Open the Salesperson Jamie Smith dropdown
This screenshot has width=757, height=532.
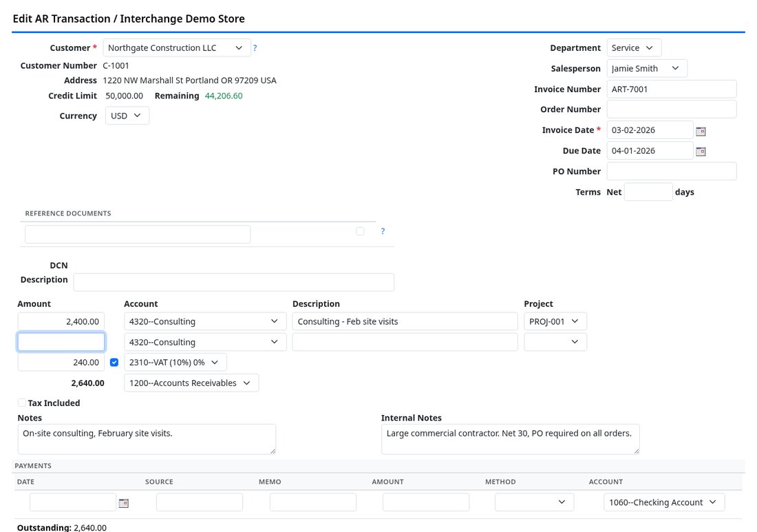[647, 69]
